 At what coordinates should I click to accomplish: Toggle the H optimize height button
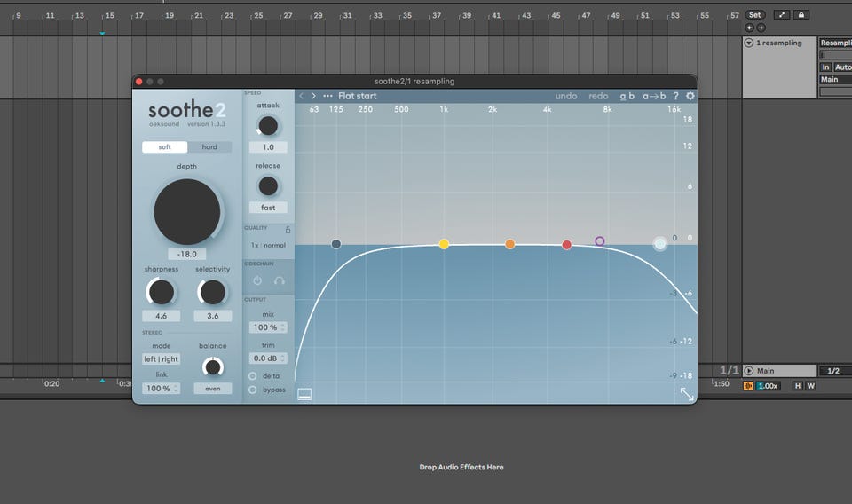tap(797, 386)
